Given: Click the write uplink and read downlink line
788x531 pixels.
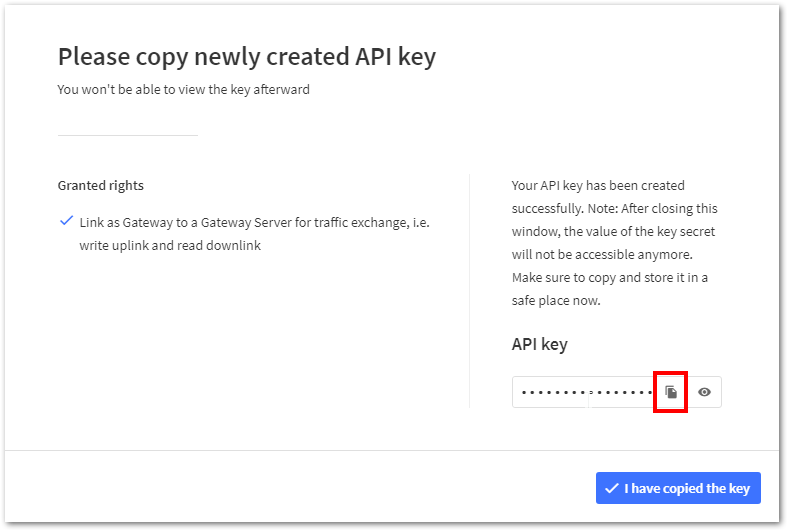Looking at the screenshot, I should (x=170, y=245).
